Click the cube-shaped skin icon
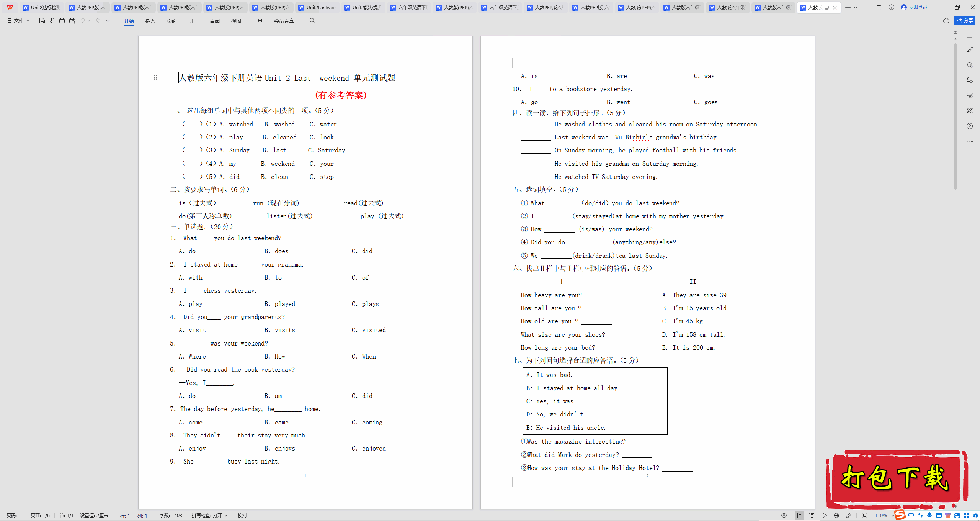Viewport: 980px width, 521px height. click(892, 7)
